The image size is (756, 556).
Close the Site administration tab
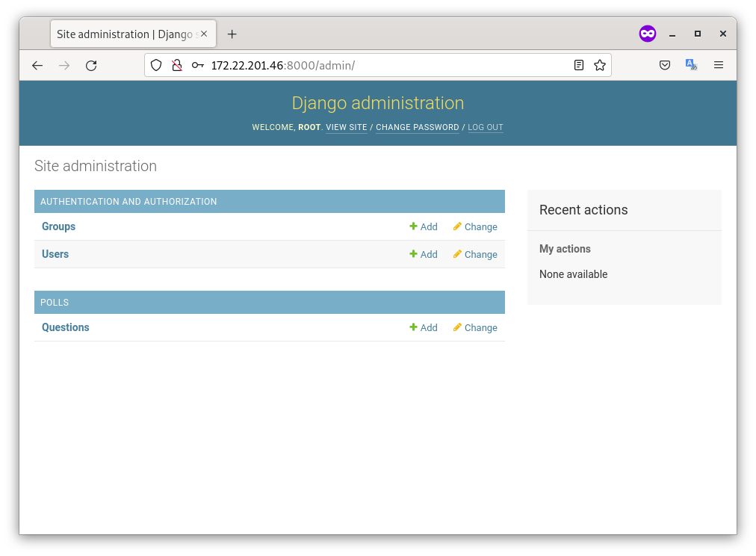point(204,34)
